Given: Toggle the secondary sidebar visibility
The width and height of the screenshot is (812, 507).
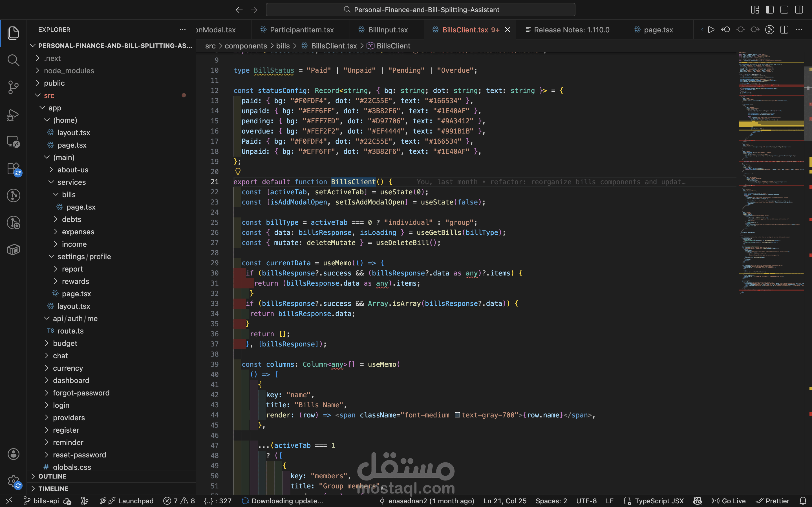Looking at the screenshot, I should (x=799, y=10).
